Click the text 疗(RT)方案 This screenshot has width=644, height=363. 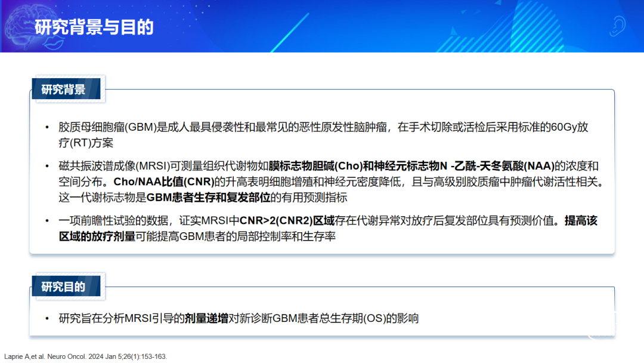(x=86, y=143)
